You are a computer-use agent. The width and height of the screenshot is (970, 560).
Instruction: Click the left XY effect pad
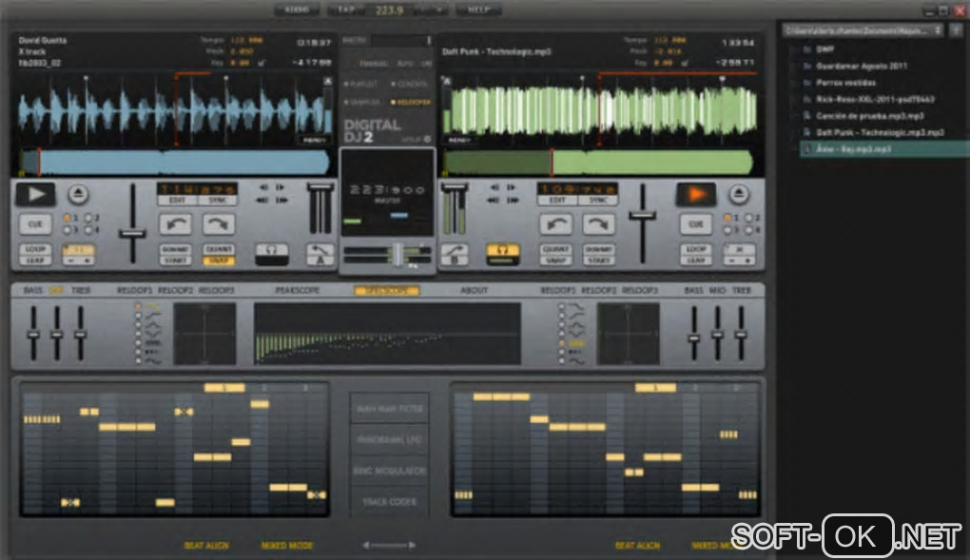pos(204,333)
